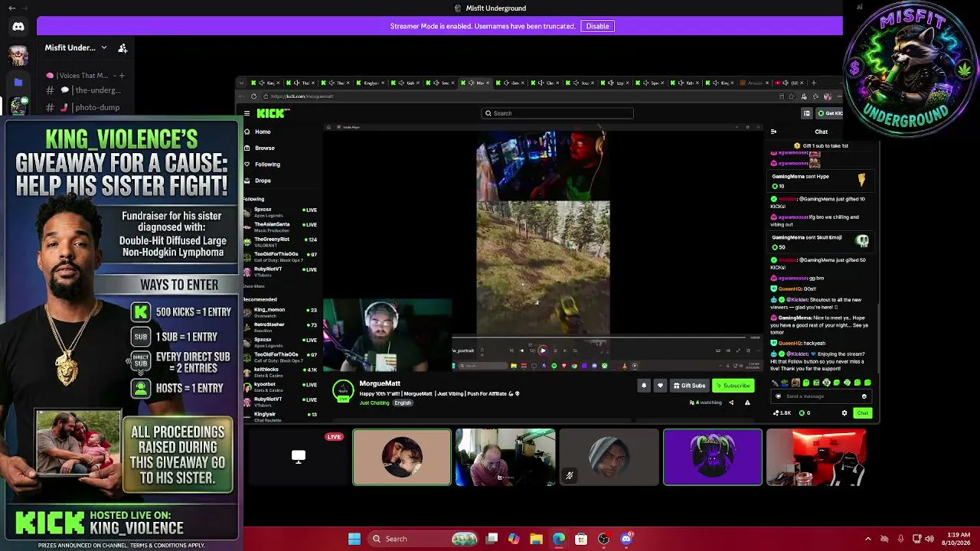Open the server folder icon in Discord sidebar
980x551 pixels.
18,81
